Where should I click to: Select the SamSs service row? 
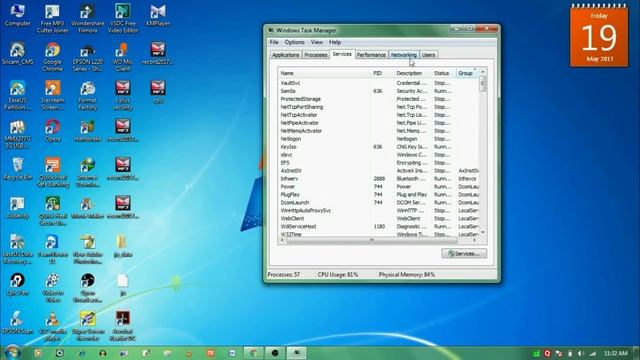378,91
